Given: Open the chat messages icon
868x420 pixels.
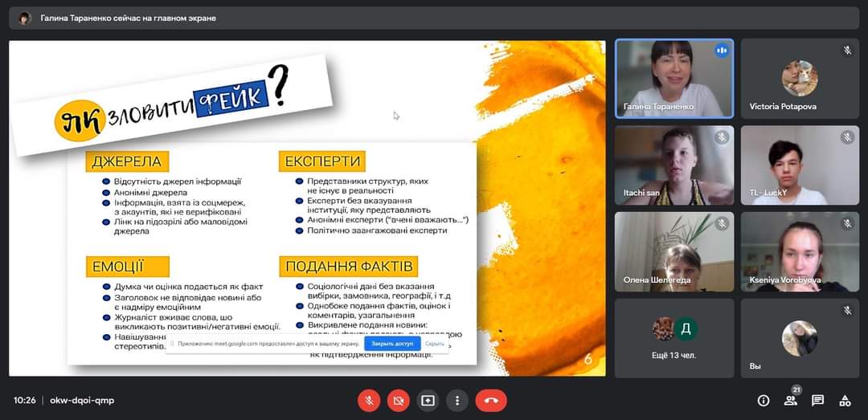Looking at the screenshot, I should click(x=817, y=401).
